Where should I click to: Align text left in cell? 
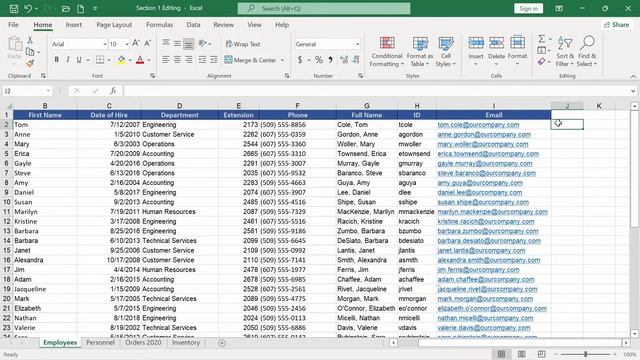tap(165, 60)
